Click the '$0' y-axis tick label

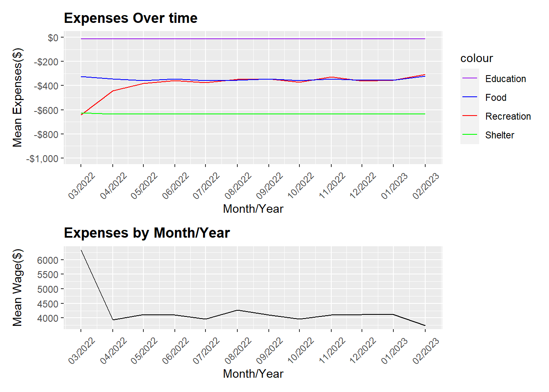53,38
